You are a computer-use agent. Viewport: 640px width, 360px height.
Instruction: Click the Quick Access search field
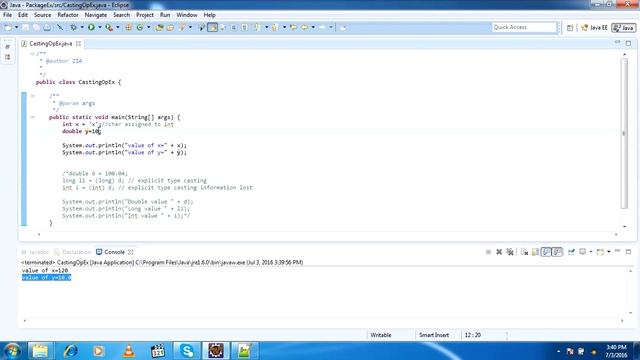(x=524, y=27)
